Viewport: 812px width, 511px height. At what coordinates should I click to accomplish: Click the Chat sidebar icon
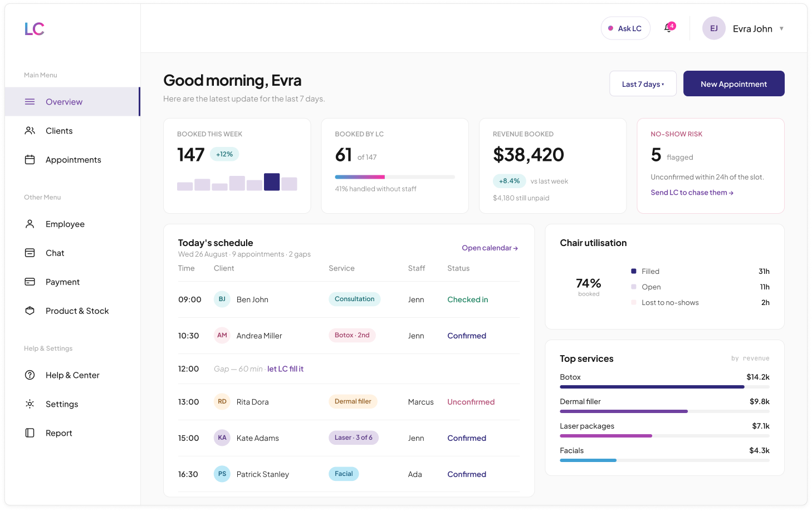tap(30, 253)
